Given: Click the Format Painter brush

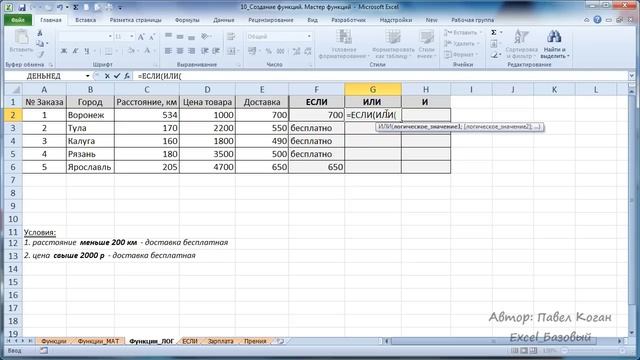Looking at the screenshot, I should pyautogui.click(x=41, y=54).
